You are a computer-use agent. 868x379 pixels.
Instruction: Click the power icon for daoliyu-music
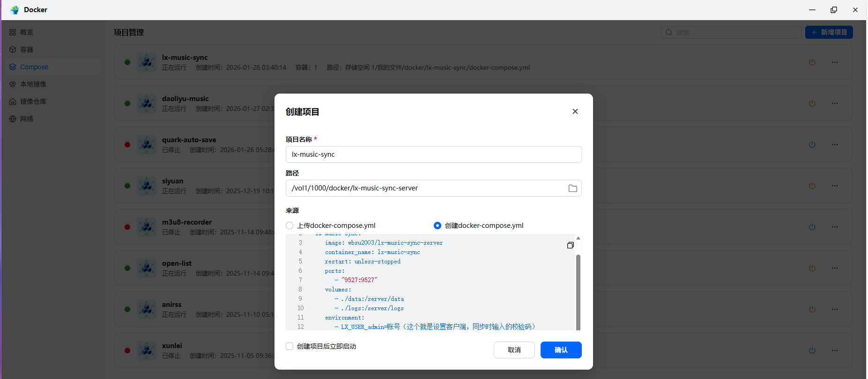[812, 103]
